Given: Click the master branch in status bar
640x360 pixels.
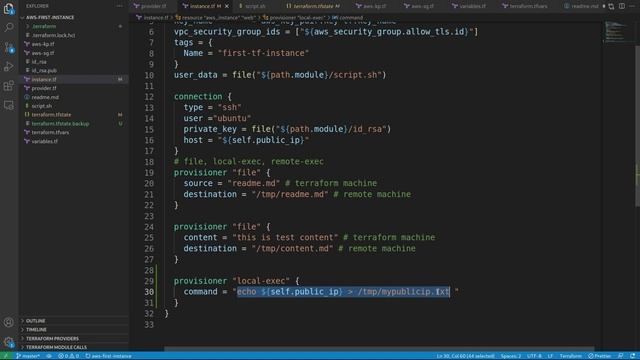Looking at the screenshot, I should point(28,356).
